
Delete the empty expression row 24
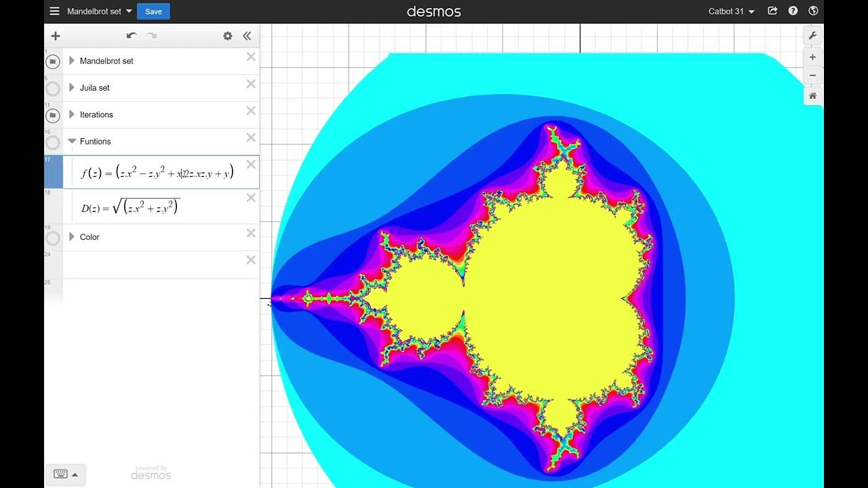[x=251, y=260]
